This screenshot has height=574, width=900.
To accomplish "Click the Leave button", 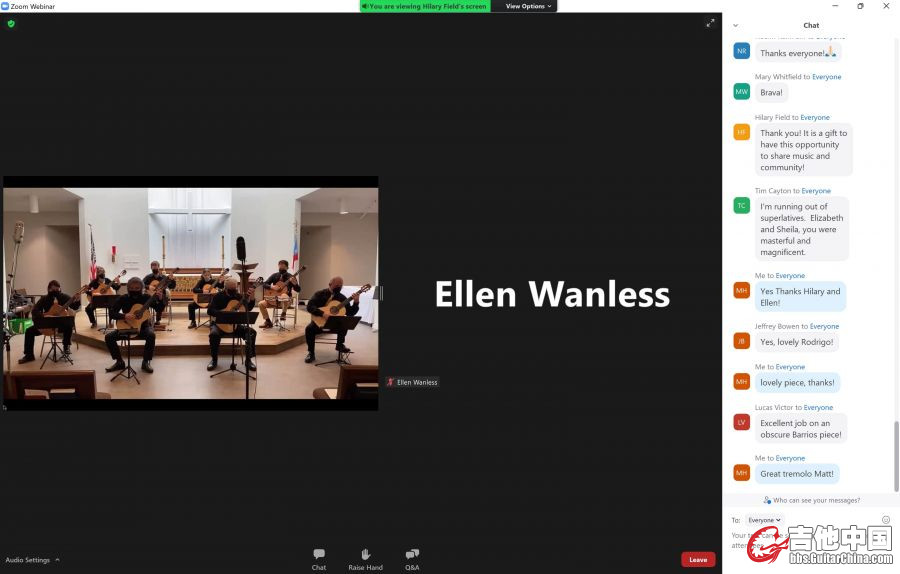I will (x=698, y=560).
